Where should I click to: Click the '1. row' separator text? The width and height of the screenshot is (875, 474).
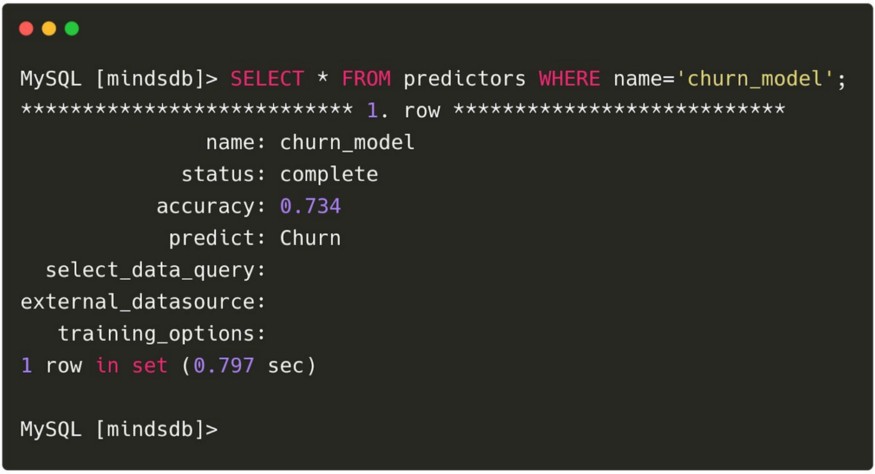coord(403,111)
